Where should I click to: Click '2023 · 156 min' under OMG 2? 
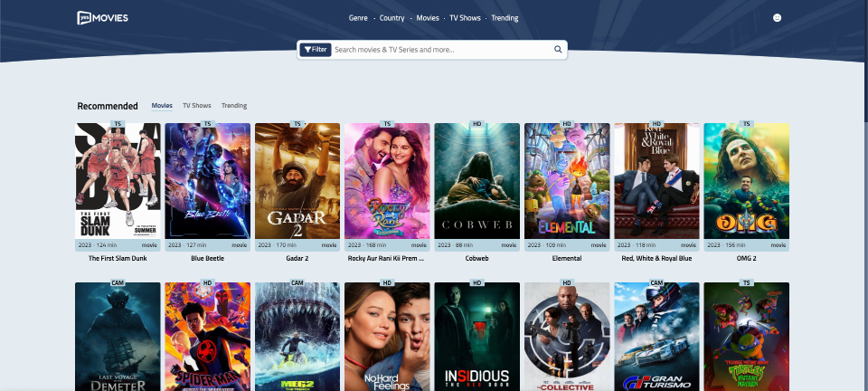coord(726,244)
